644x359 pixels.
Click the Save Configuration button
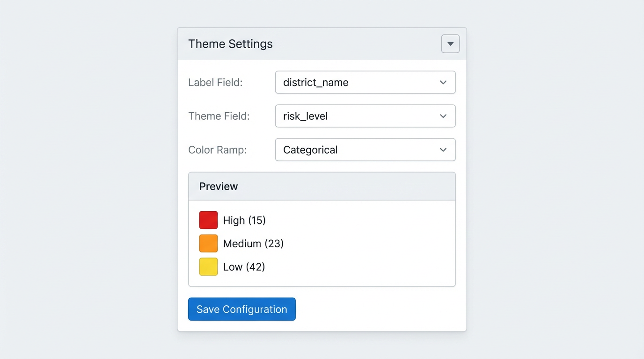click(x=241, y=309)
